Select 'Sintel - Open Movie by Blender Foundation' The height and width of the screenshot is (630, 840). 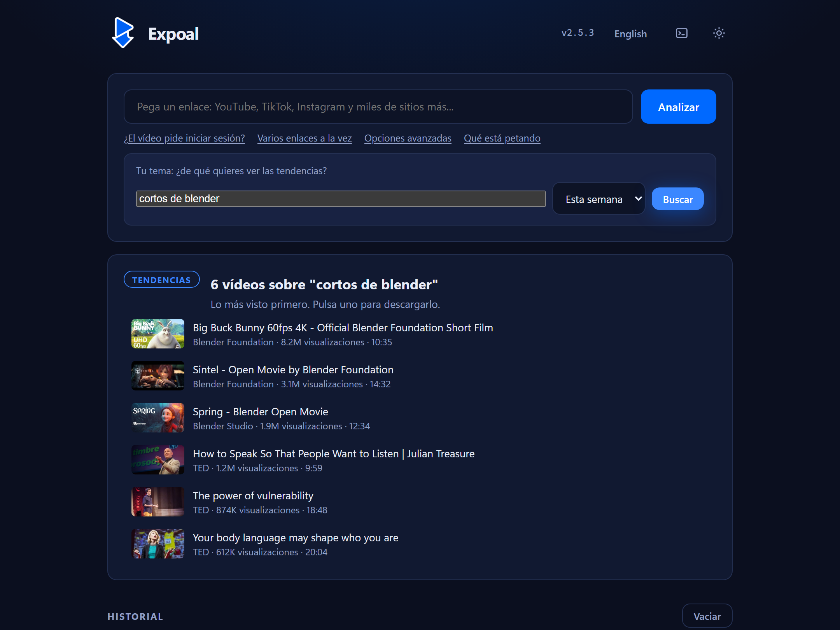(293, 370)
